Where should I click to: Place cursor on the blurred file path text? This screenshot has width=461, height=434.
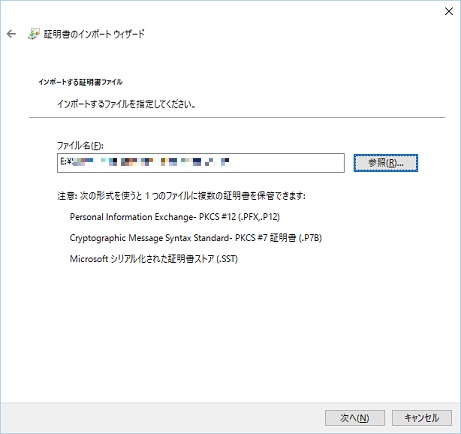(x=151, y=162)
